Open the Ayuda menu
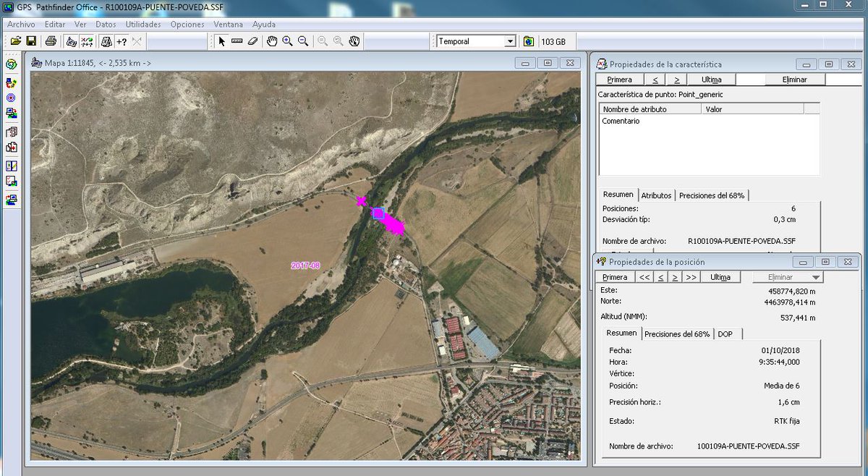The width and height of the screenshot is (868, 476). point(263,24)
